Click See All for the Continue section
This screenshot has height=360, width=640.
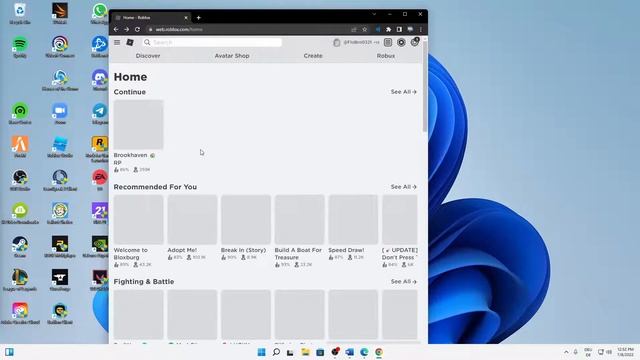tap(404, 92)
